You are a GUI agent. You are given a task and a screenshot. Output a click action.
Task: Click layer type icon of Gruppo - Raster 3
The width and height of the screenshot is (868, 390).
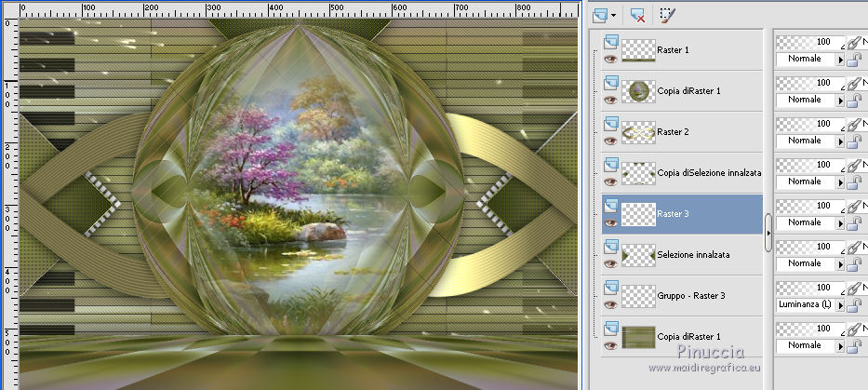click(x=610, y=287)
